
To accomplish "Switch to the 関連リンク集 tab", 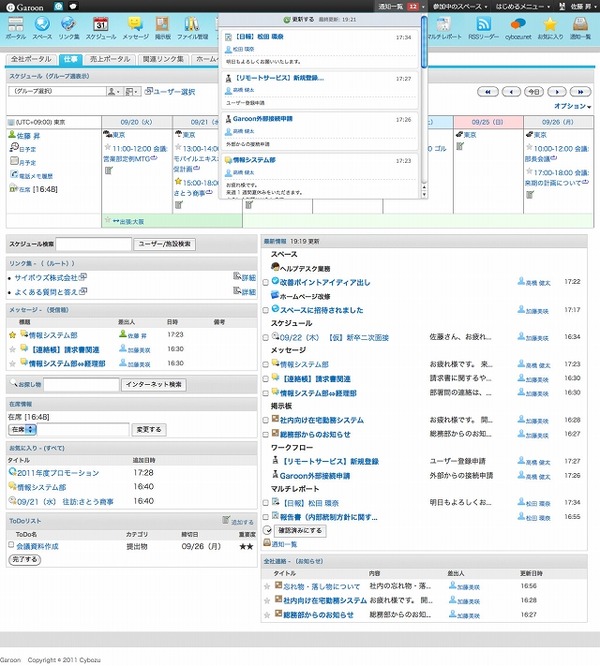I will [x=163, y=59].
